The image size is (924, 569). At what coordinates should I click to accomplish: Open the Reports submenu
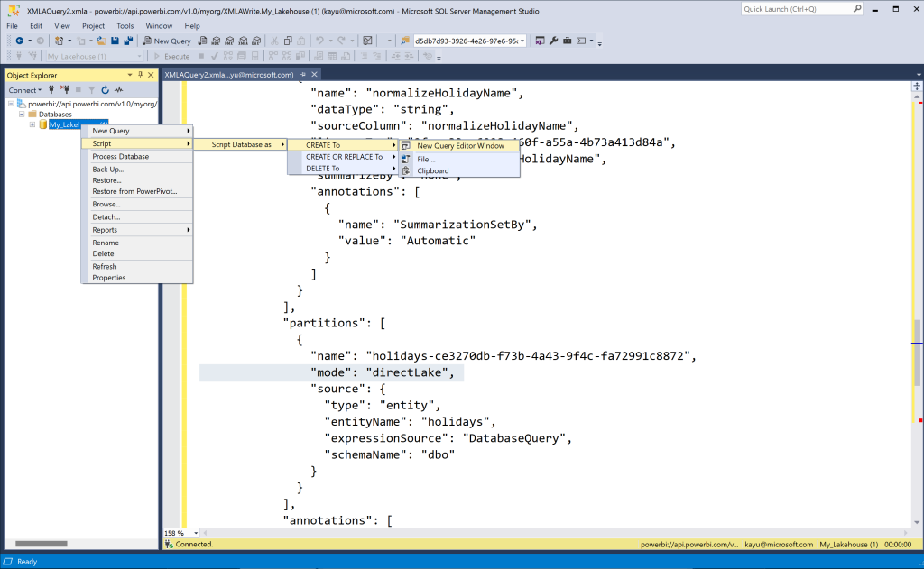coord(137,230)
